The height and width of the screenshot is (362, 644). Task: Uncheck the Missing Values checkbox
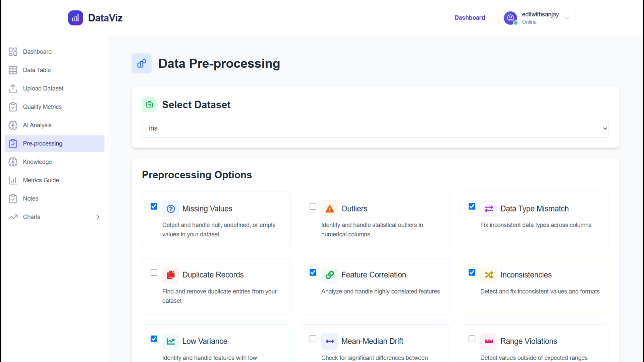click(154, 206)
